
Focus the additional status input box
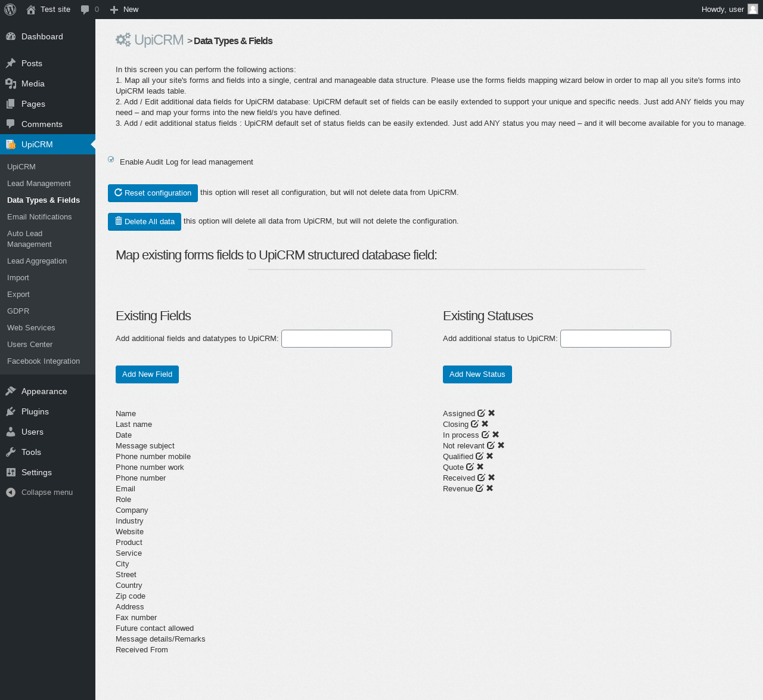616,339
